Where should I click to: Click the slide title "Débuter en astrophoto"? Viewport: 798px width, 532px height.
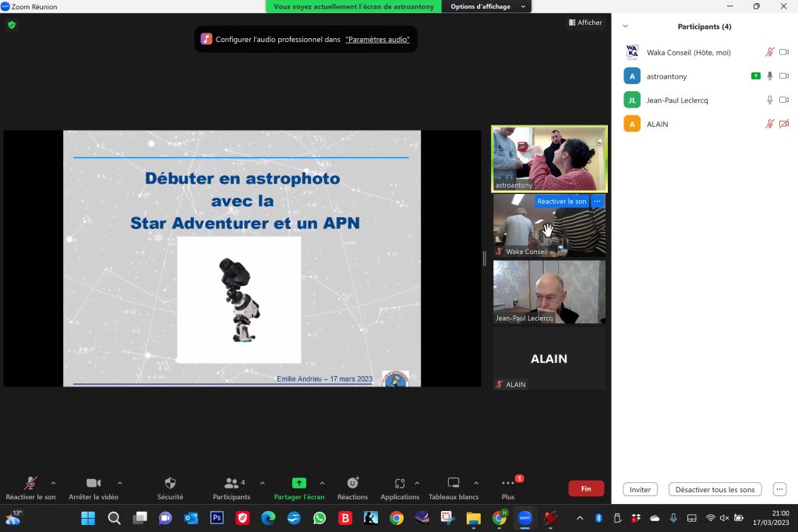(x=242, y=178)
